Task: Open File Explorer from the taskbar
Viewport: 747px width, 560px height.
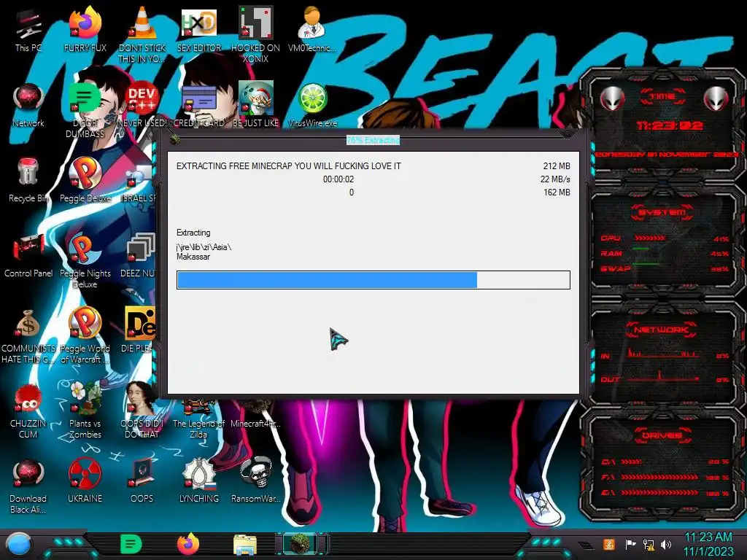Action: click(x=245, y=545)
